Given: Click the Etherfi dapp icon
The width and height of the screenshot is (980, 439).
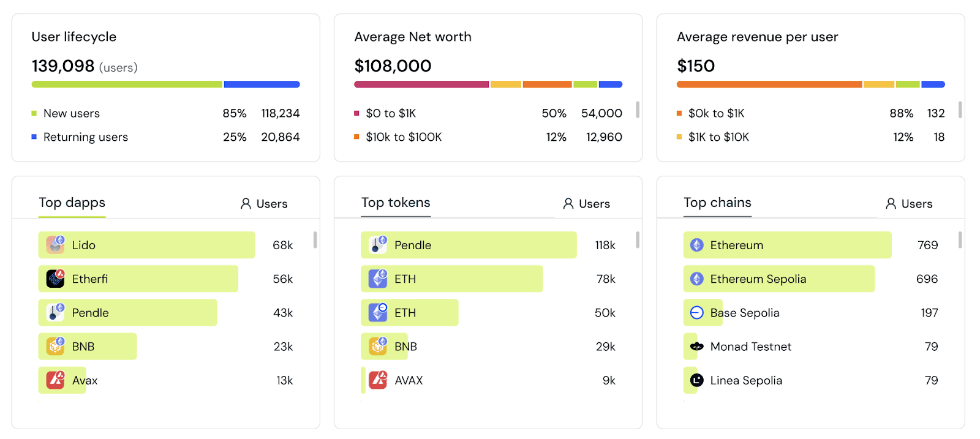Looking at the screenshot, I should click(56, 279).
